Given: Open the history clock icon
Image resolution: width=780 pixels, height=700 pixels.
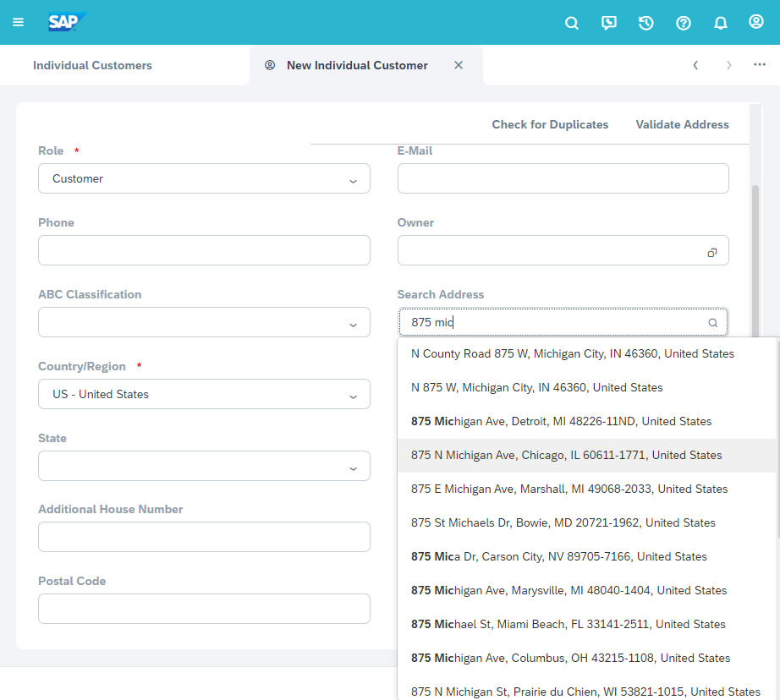Looking at the screenshot, I should coord(646,23).
